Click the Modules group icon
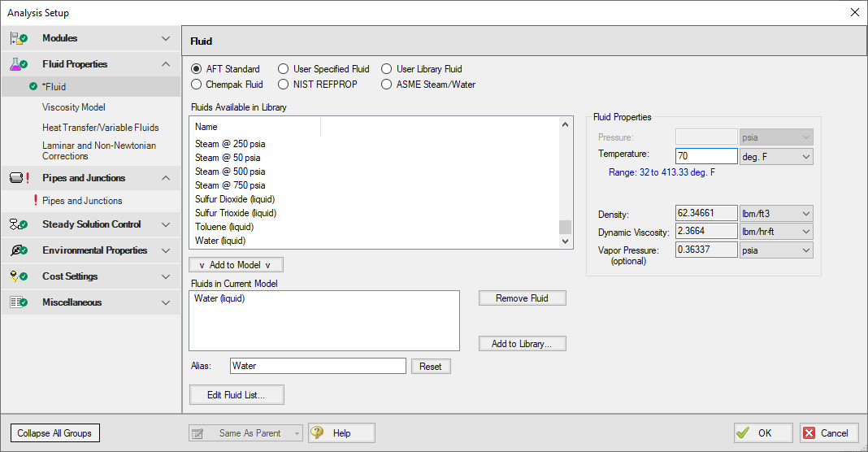Viewport: 868px width, 452px height. pyautogui.click(x=20, y=38)
